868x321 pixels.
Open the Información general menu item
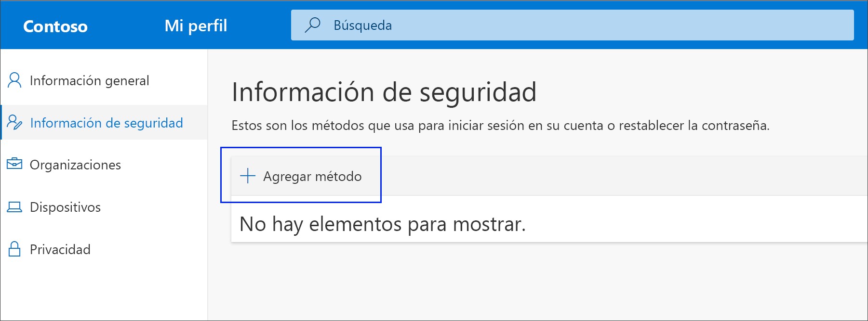click(x=89, y=80)
